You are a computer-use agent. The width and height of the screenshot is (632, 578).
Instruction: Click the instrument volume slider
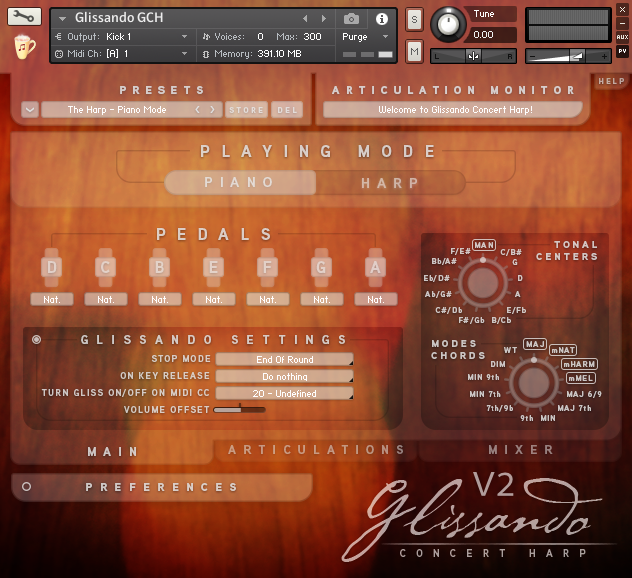point(568,56)
